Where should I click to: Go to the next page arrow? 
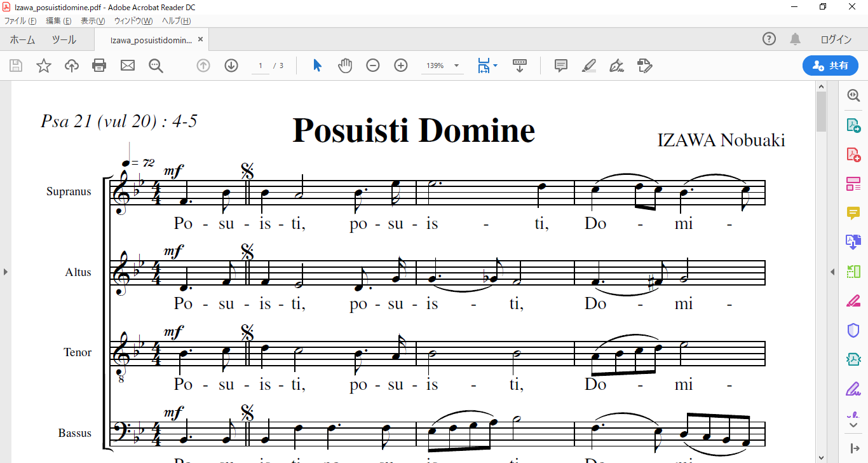coord(231,66)
